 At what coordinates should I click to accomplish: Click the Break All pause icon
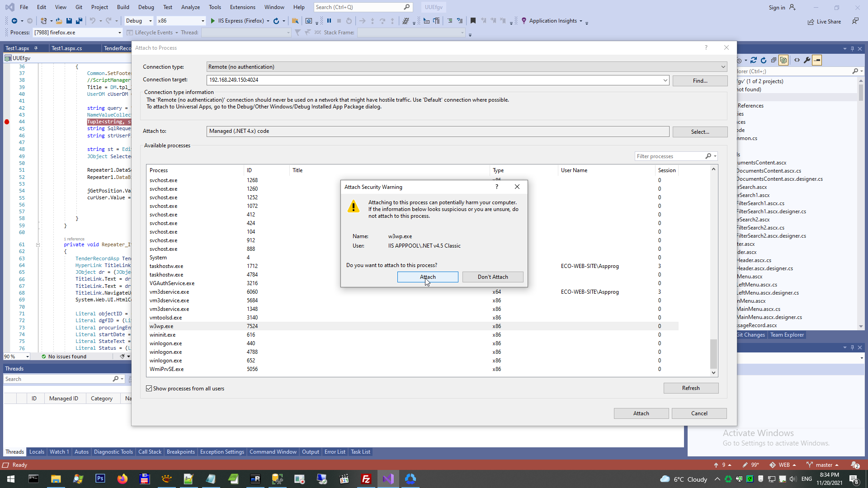329,21
